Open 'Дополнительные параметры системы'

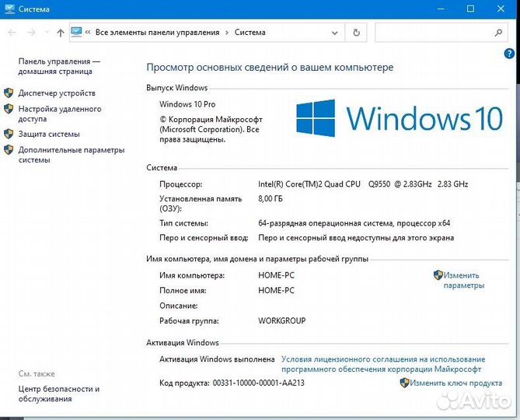[x=72, y=155]
